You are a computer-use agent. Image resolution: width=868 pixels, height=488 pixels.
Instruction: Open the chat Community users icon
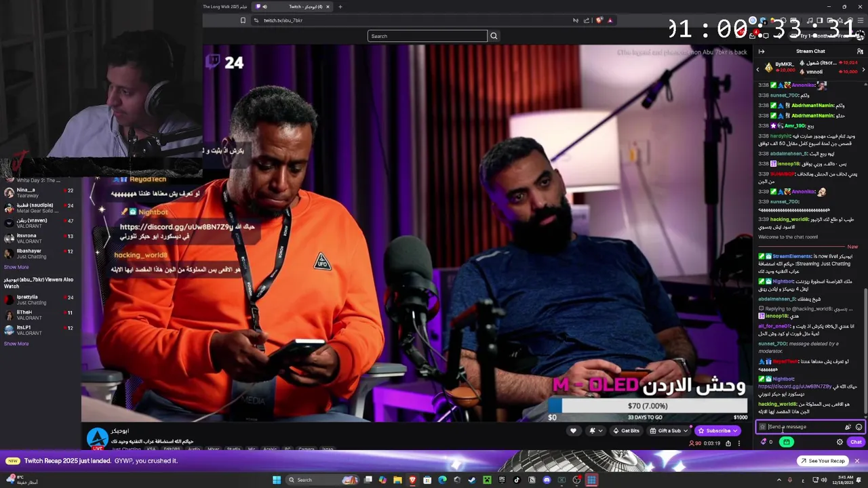coord(860,52)
